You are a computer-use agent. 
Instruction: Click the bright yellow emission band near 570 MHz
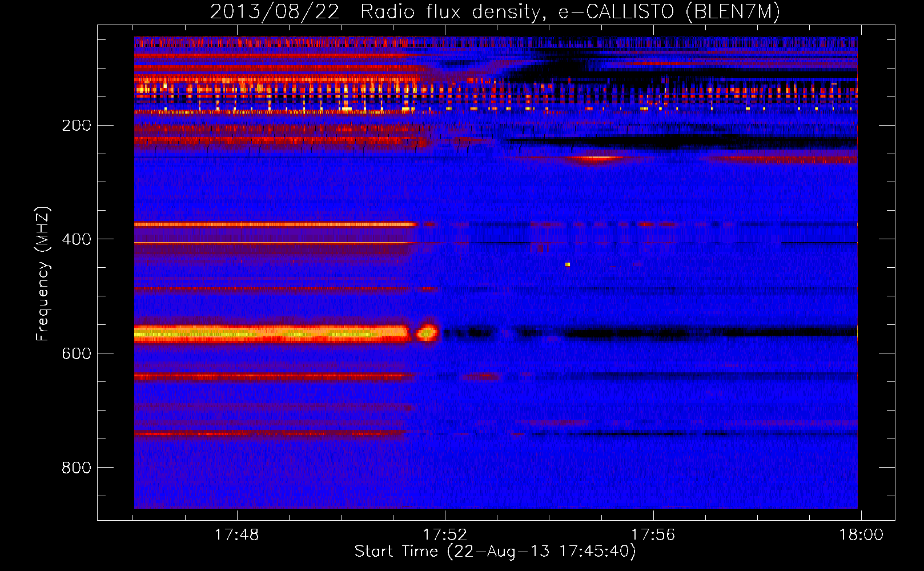pyautogui.click(x=272, y=333)
